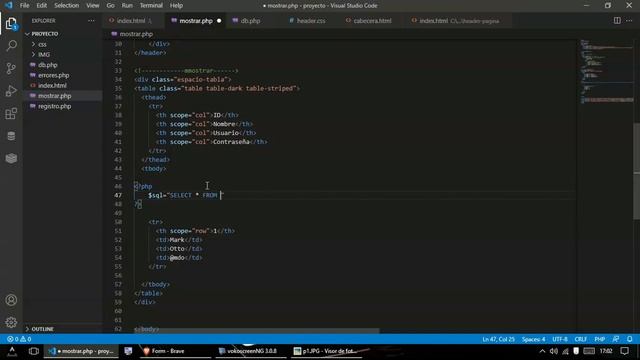Select mostrar.php in the explorer
Image resolution: width=640 pixels, height=360 pixels.
(54, 96)
